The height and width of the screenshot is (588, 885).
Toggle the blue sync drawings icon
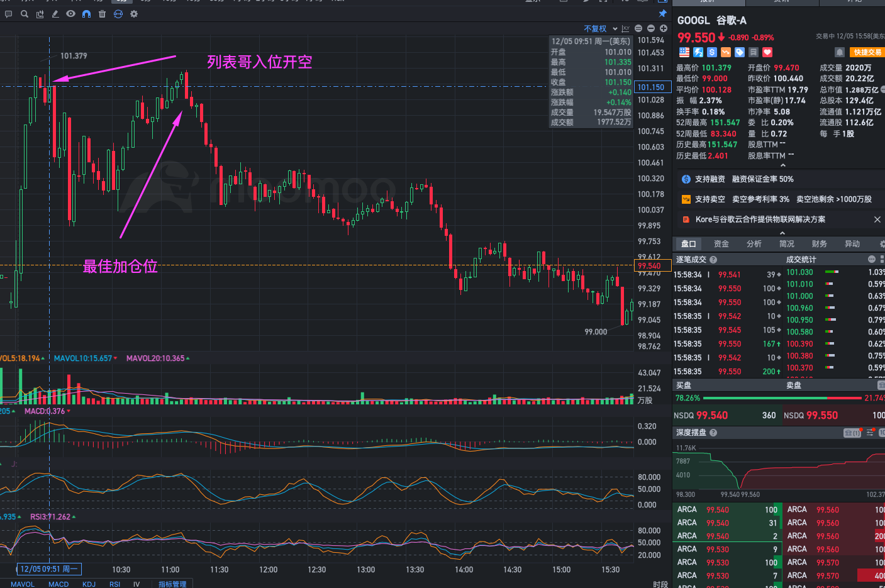pyautogui.click(x=118, y=14)
